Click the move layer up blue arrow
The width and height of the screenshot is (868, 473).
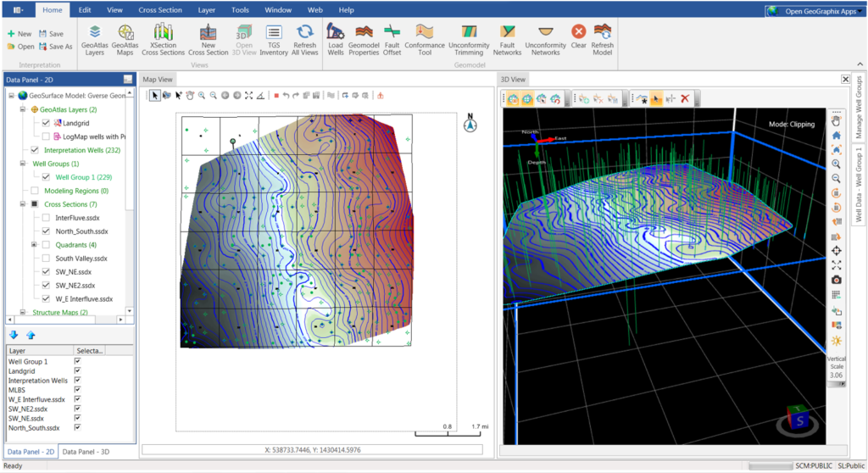pyautogui.click(x=31, y=335)
